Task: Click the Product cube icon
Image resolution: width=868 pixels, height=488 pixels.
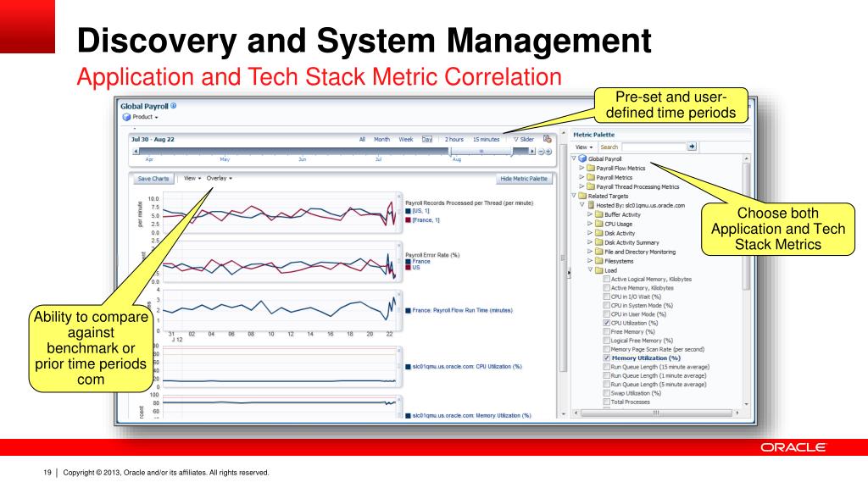Action: [x=126, y=117]
